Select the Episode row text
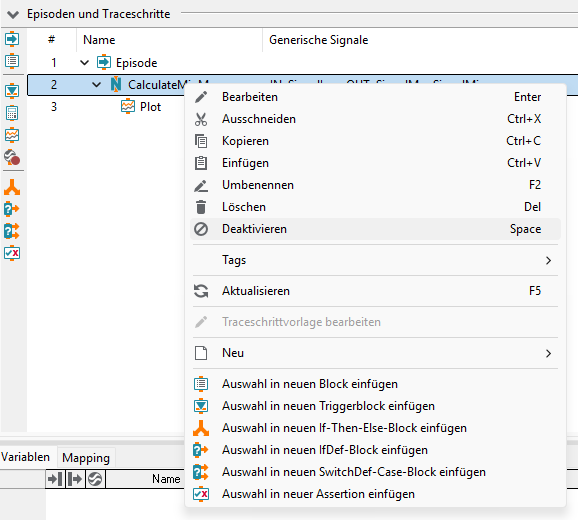 click(136, 63)
